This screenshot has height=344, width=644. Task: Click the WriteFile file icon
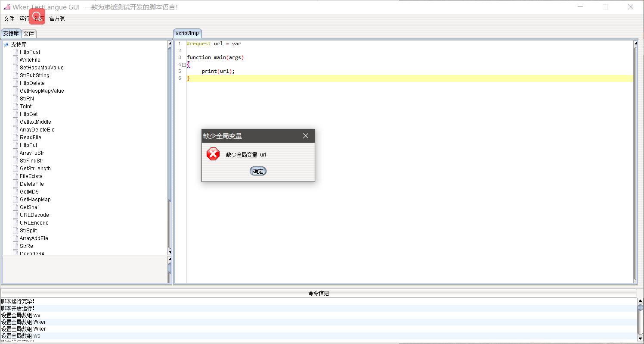tap(15, 60)
